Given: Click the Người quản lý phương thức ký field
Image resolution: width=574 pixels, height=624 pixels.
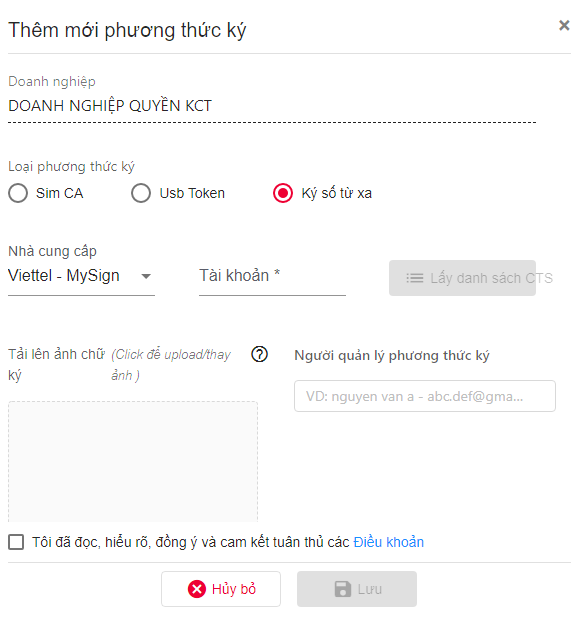Looking at the screenshot, I should point(425,396).
